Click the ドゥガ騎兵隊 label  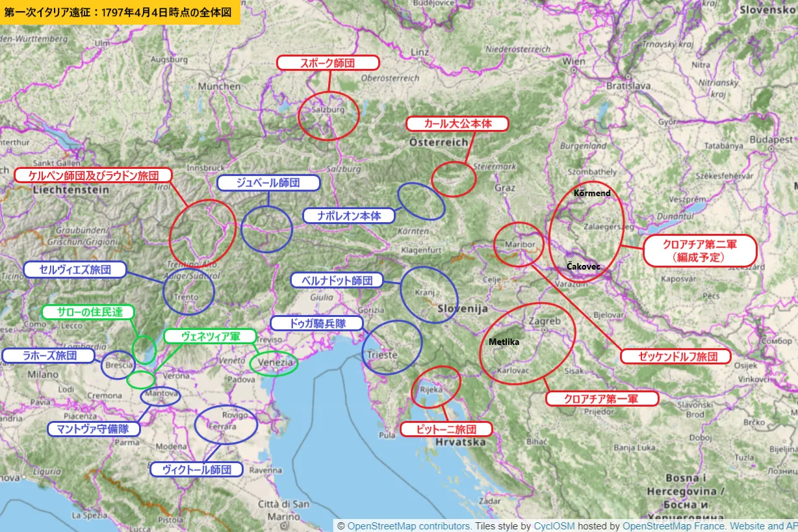[x=316, y=323]
